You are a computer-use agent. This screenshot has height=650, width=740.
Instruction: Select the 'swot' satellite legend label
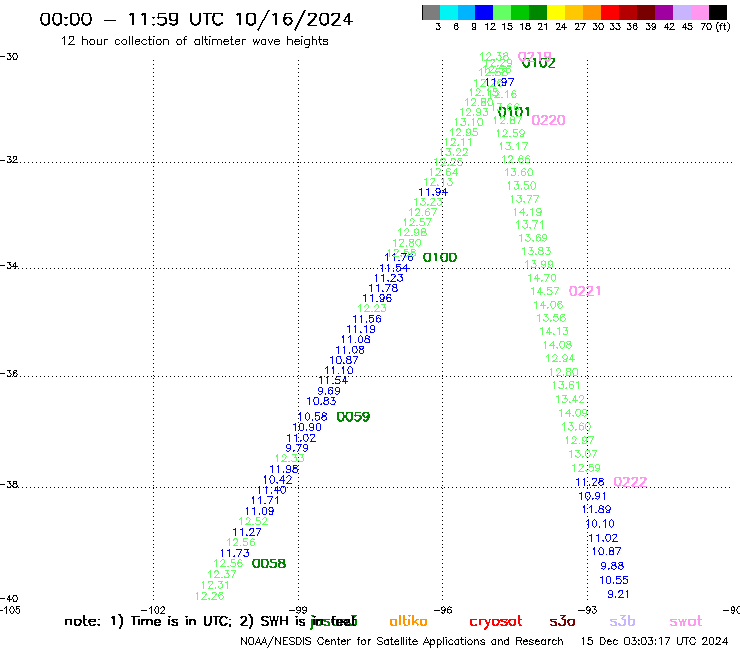686,622
